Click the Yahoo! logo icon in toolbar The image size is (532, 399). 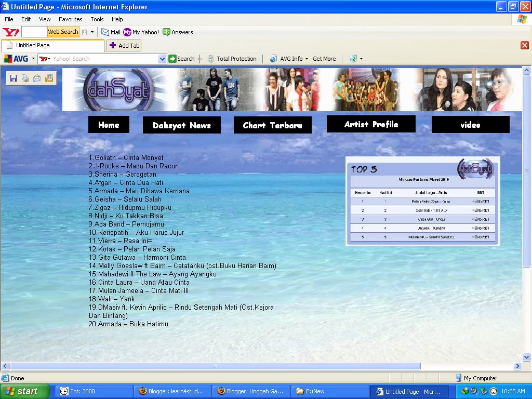[11, 32]
